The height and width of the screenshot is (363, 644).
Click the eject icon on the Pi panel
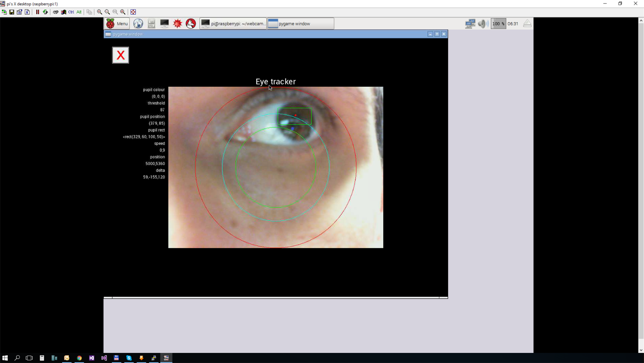pyautogui.click(x=527, y=23)
